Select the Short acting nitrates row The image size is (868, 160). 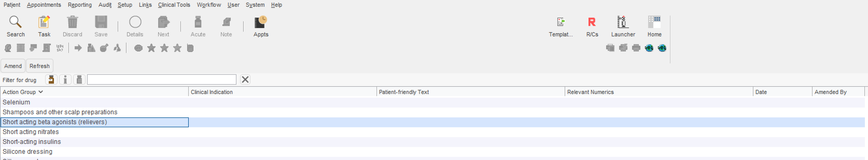tap(433, 132)
